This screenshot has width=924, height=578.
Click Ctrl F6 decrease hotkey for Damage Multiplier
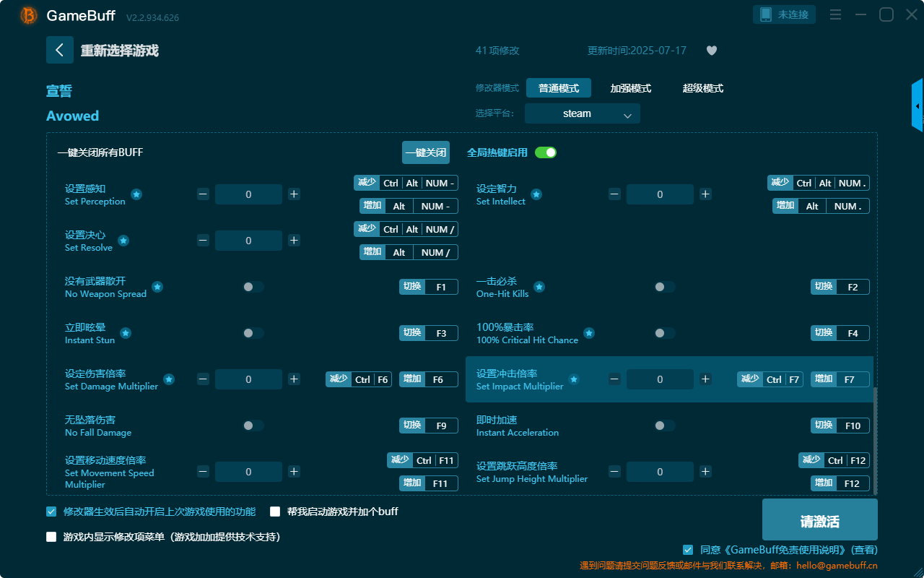pyautogui.click(x=359, y=379)
